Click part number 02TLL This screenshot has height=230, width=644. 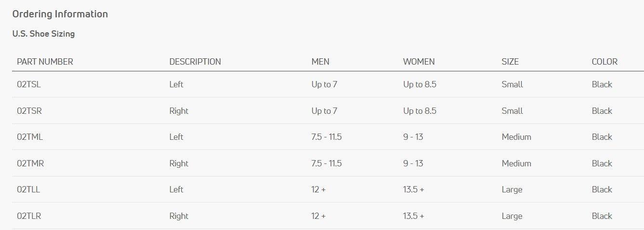point(28,189)
